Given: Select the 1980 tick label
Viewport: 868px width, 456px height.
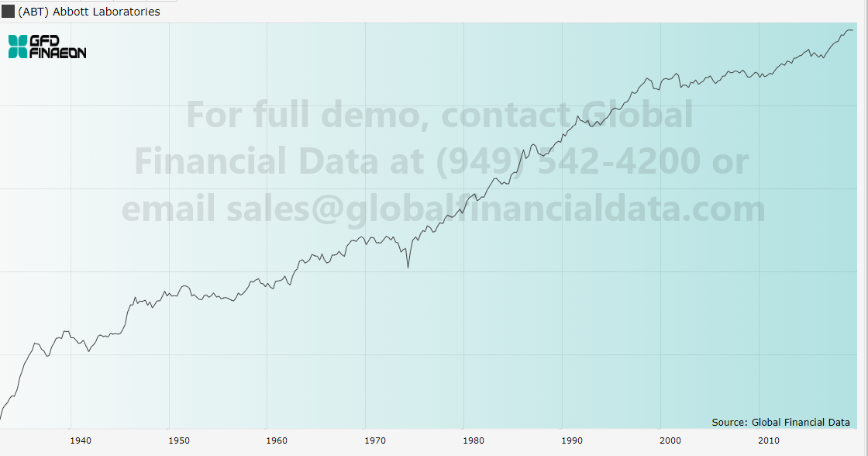Looking at the screenshot, I should click(x=474, y=440).
